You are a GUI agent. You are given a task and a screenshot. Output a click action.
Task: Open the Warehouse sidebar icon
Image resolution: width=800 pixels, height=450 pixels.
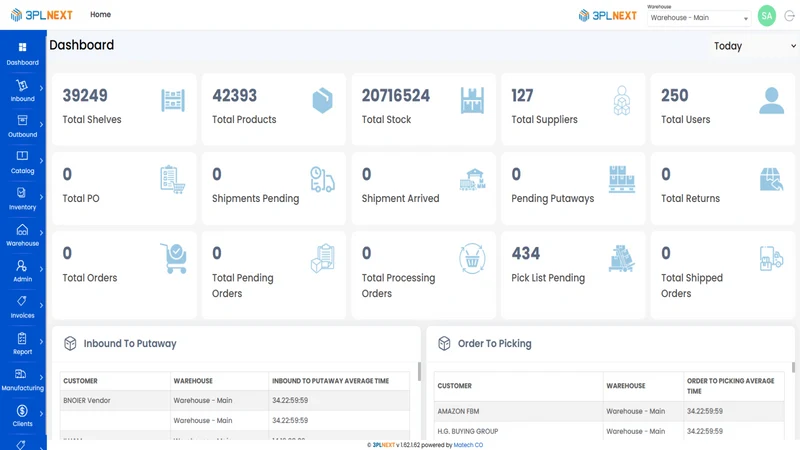point(22,230)
